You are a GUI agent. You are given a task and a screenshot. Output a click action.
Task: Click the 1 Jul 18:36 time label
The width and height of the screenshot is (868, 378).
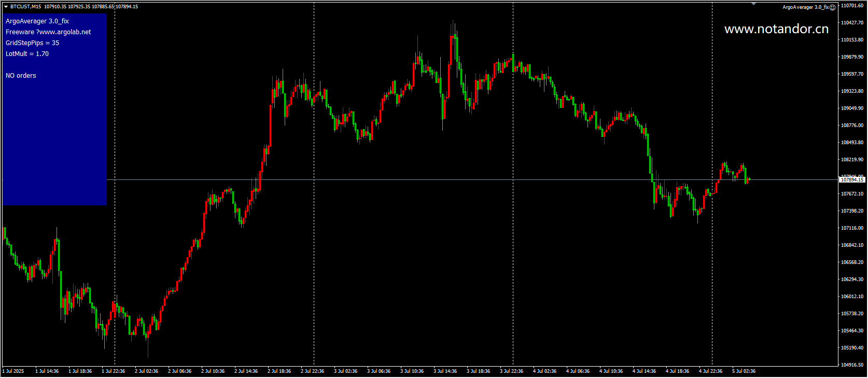tap(80, 371)
